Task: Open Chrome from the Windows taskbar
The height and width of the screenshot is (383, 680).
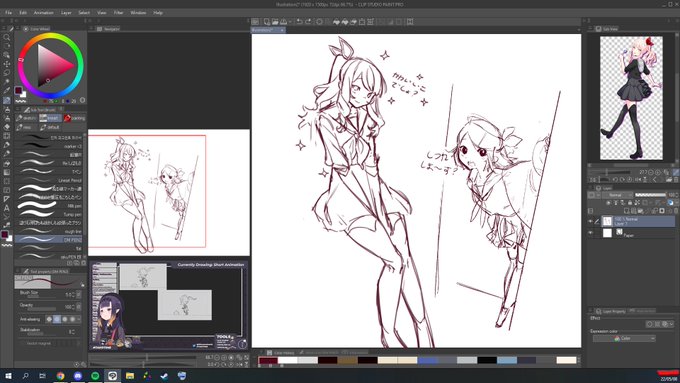Action: point(60,376)
